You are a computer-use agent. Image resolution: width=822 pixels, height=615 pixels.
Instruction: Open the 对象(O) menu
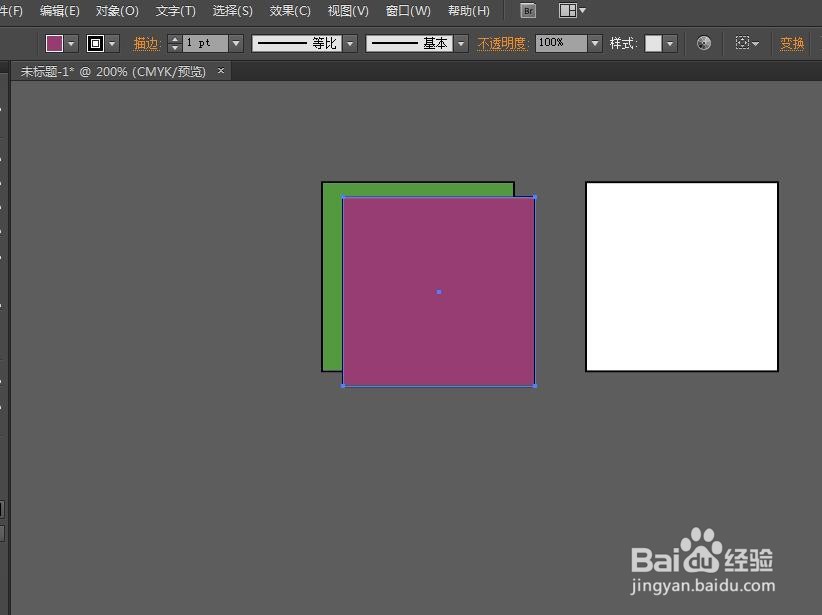click(117, 10)
